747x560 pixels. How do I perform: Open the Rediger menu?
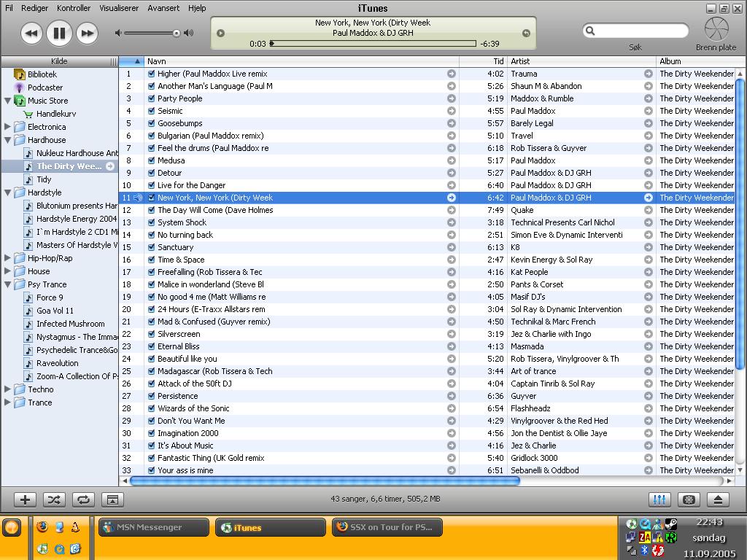[x=35, y=8]
